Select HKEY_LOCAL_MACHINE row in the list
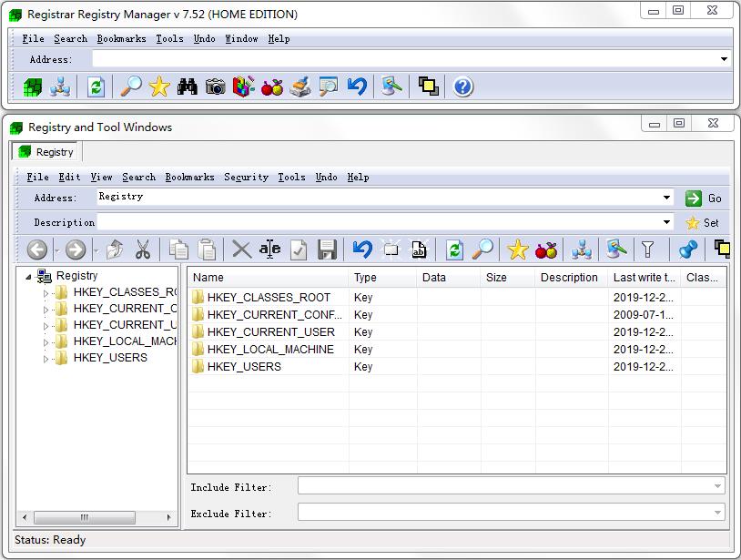Screen dimensions: 741x560 [269, 350]
